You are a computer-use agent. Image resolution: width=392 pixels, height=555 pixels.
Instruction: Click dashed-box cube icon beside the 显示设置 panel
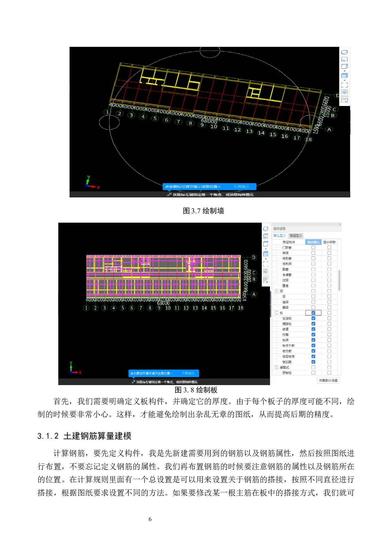point(266,271)
